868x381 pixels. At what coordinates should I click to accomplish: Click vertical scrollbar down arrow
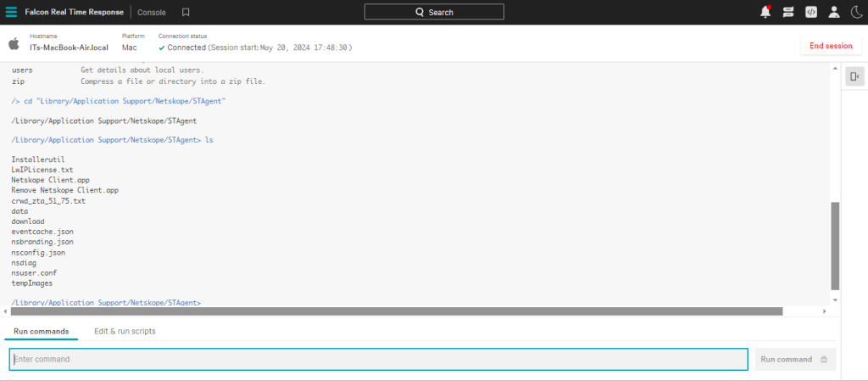tap(835, 300)
